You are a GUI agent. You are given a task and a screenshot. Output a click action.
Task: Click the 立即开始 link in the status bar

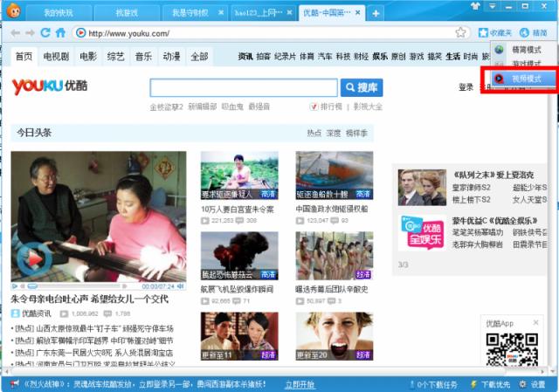(300, 384)
